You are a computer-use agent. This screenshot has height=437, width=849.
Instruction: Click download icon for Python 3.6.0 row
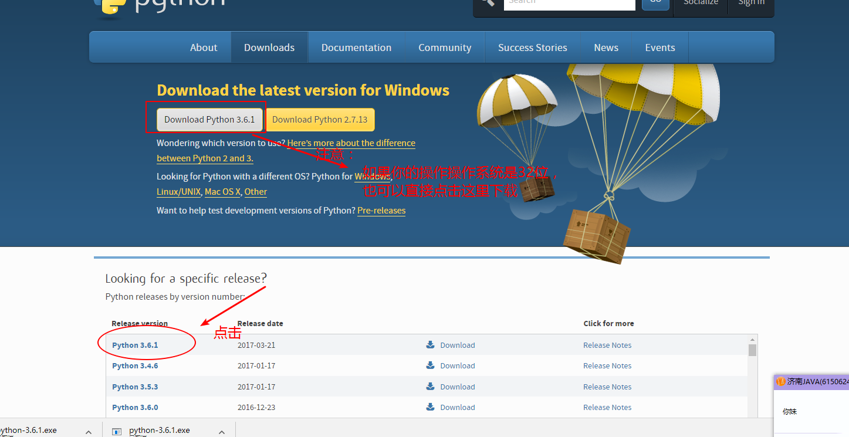431,407
